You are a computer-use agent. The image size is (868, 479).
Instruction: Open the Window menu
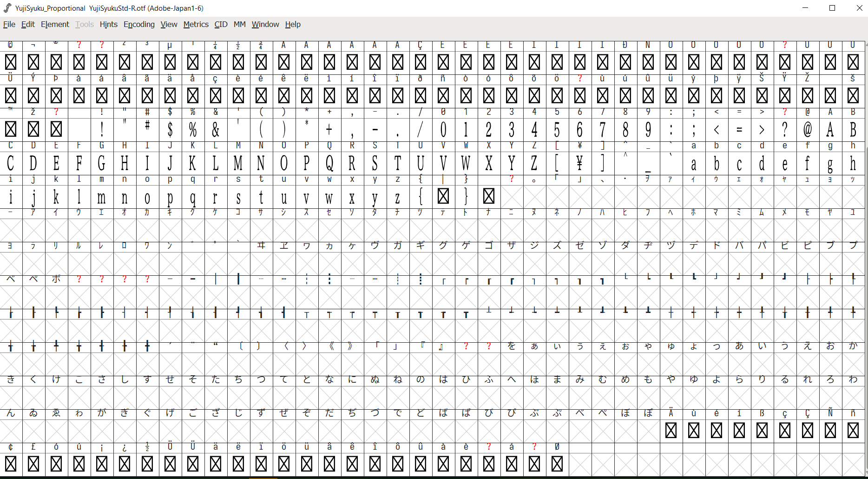point(265,24)
